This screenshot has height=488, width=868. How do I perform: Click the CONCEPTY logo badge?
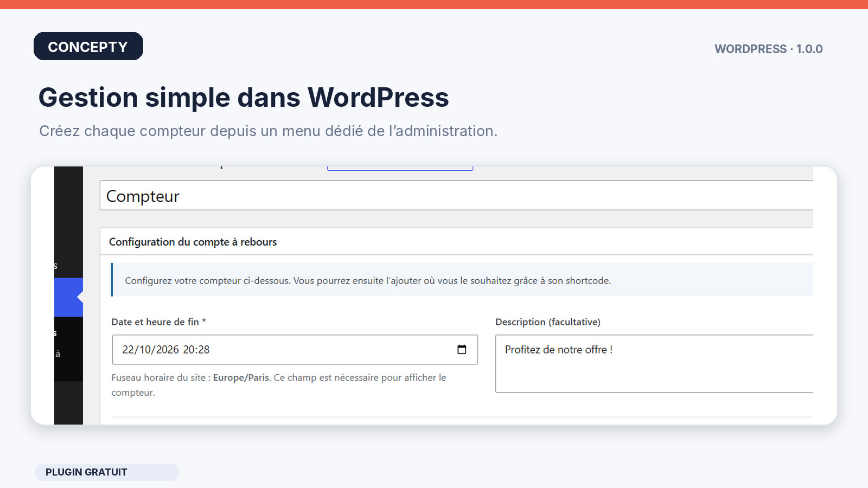pyautogui.click(x=88, y=46)
